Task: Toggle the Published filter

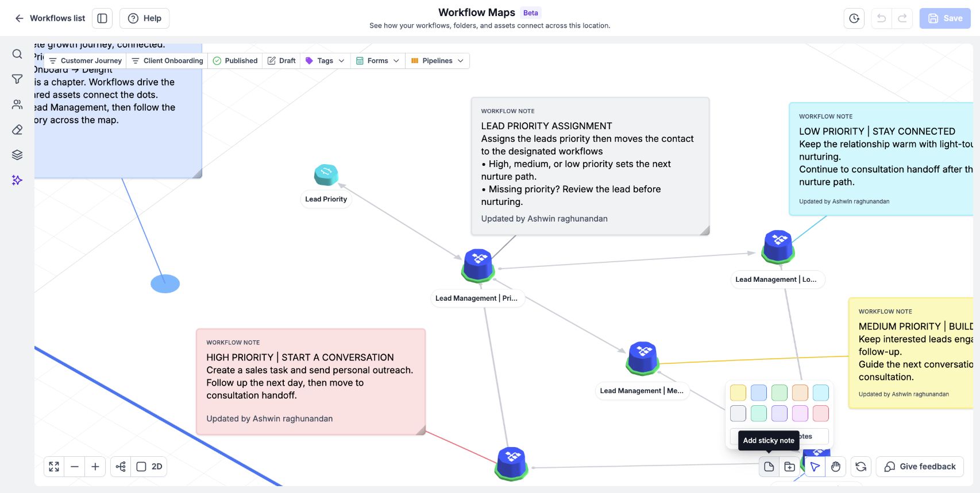Action: [235, 61]
